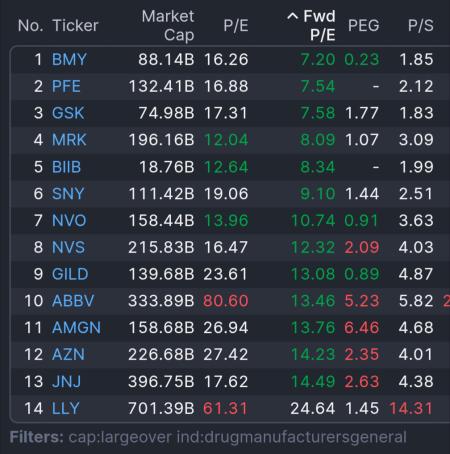Image resolution: width=450 pixels, height=454 pixels.
Task: Sort by the P/E column header
Action: (236, 25)
